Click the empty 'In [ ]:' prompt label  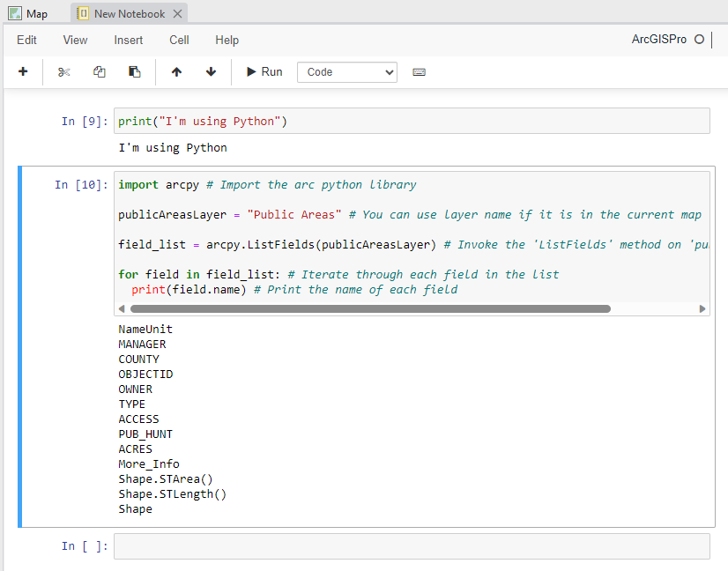click(85, 546)
